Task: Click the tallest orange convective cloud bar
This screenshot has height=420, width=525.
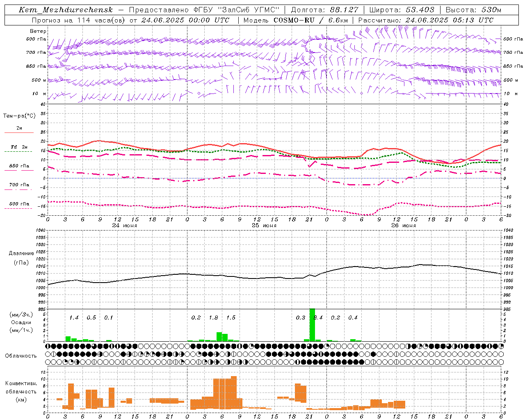Action: point(234,393)
